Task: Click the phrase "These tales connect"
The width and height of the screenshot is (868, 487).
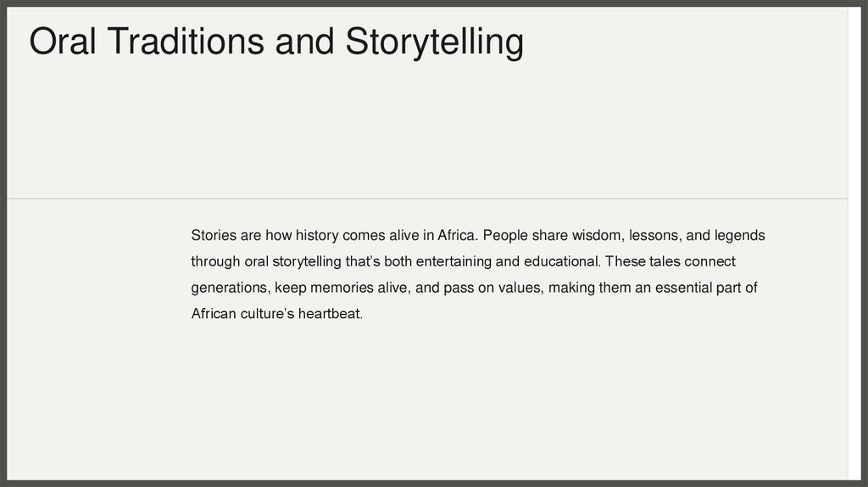Action: pyautogui.click(x=670, y=261)
